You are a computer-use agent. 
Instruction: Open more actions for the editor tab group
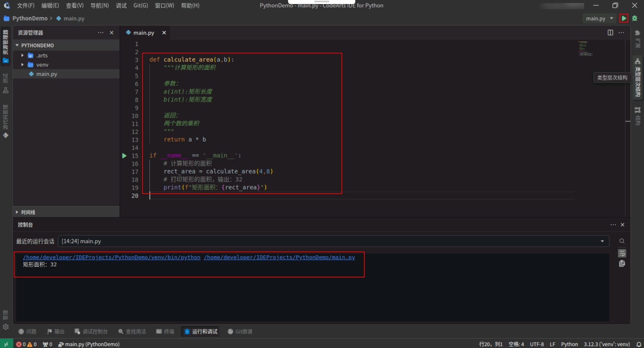[x=621, y=33]
